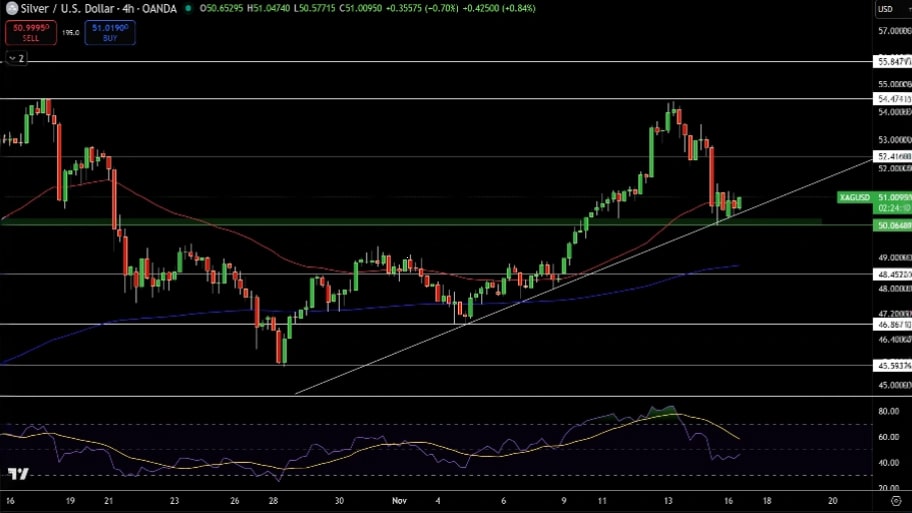The height and width of the screenshot is (513, 912).
Task: Click the XAGUSD price label on axis
Action: click(855, 198)
